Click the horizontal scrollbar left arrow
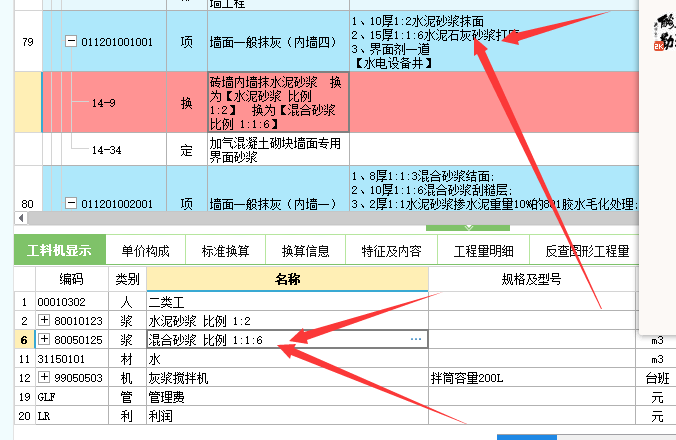 [x=21, y=218]
